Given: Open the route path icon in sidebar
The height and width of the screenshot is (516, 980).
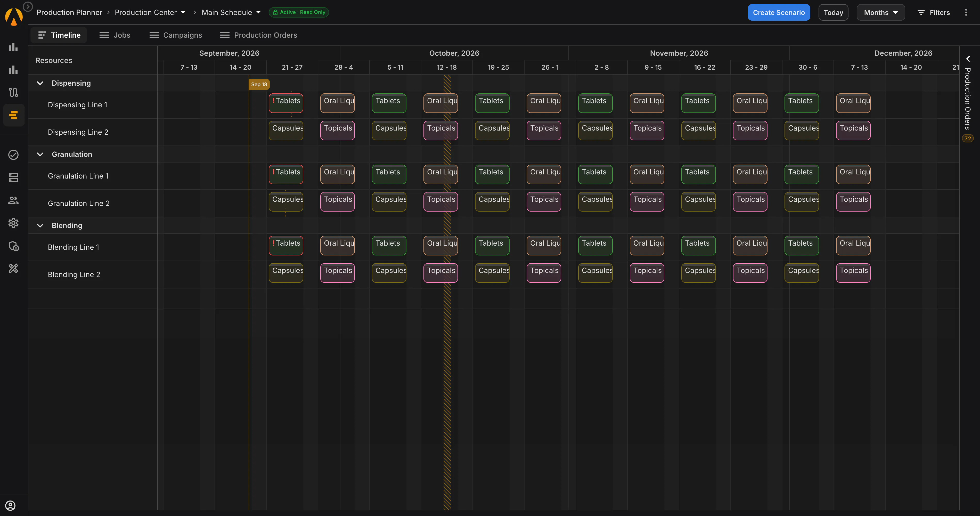Looking at the screenshot, I should [x=13, y=92].
